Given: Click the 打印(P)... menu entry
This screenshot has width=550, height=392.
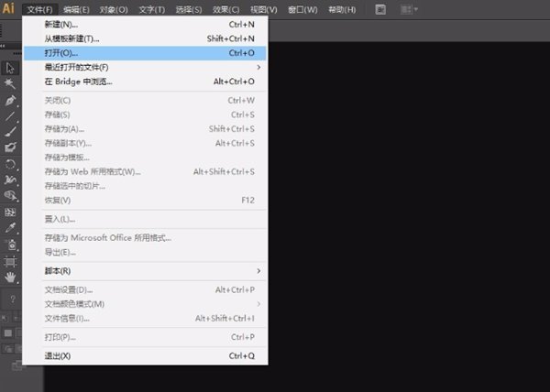Looking at the screenshot, I should pyautogui.click(x=145, y=337).
